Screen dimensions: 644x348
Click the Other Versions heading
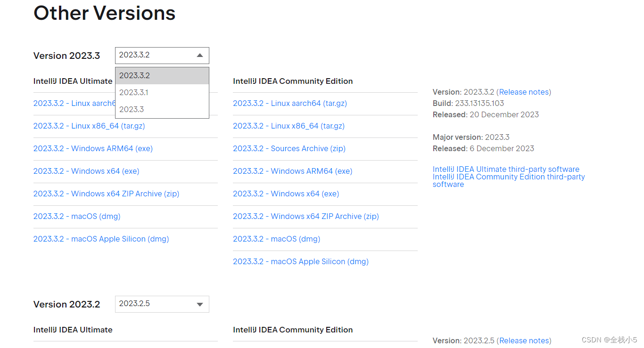104,13
